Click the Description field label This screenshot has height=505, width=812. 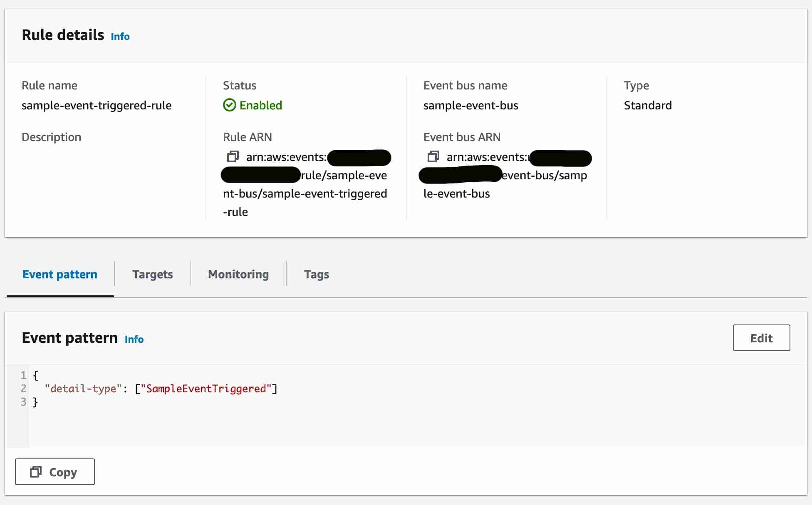click(51, 137)
